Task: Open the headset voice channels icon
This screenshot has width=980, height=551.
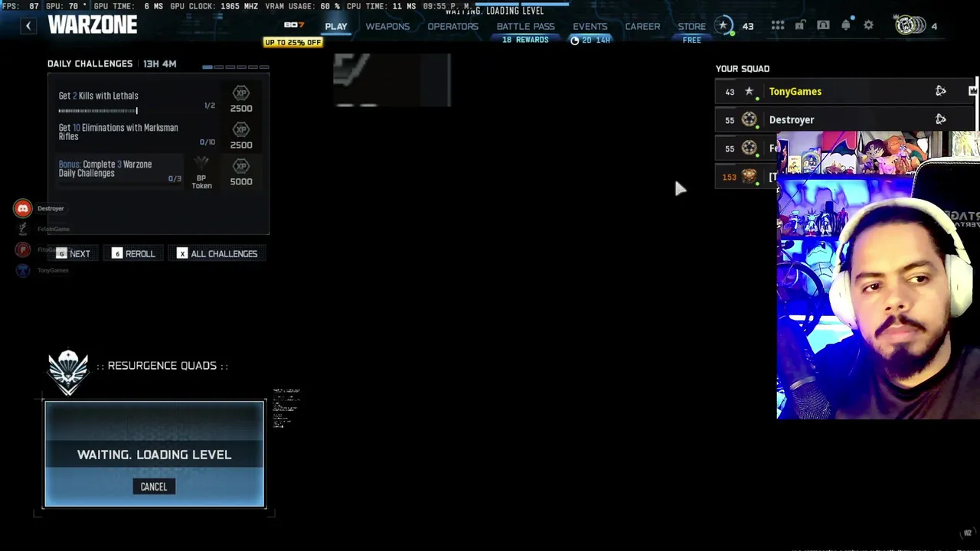Action: click(823, 25)
